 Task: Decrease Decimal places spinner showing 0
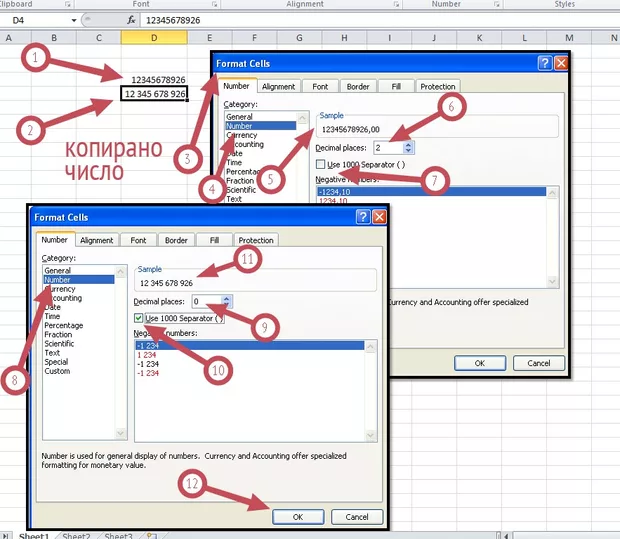(227, 304)
